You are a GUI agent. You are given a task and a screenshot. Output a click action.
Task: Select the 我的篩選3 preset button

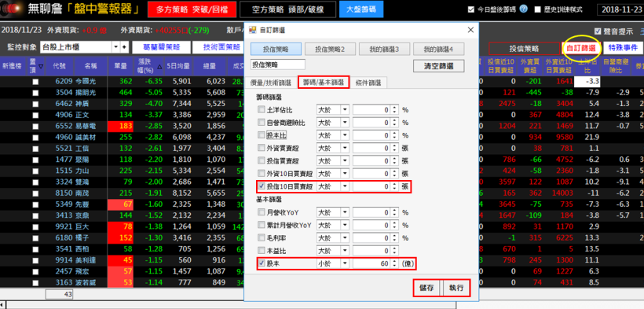[x=384, y=49]
